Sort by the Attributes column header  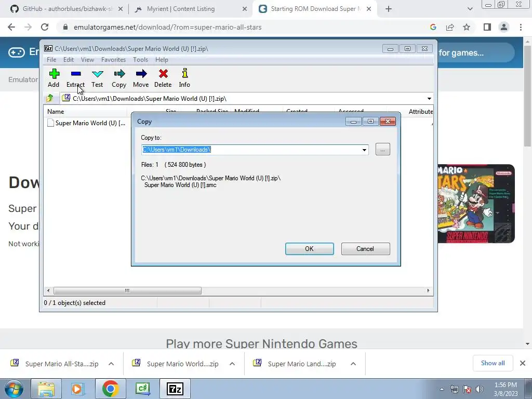[x=421, y=111]
